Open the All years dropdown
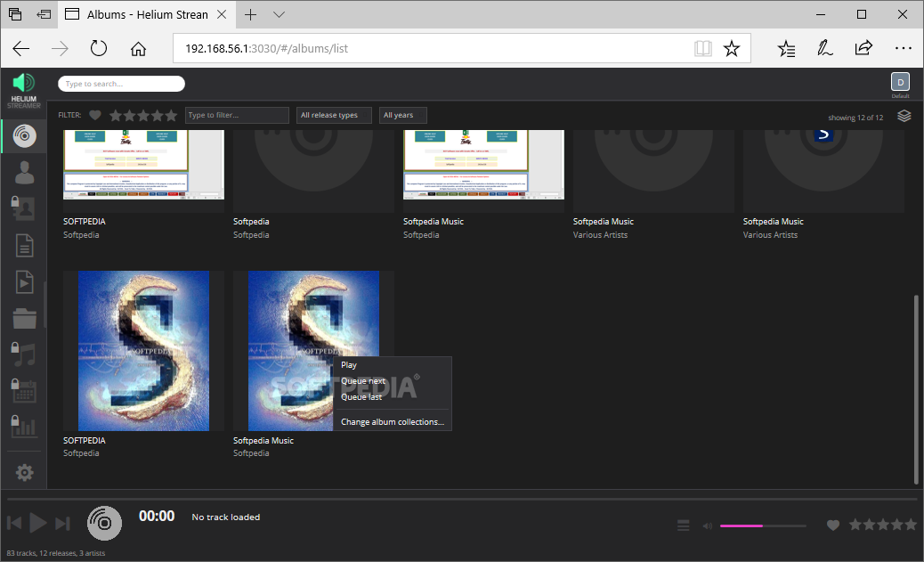The height and width of the screenshot is (562, 924). click(x=403, y=115)
